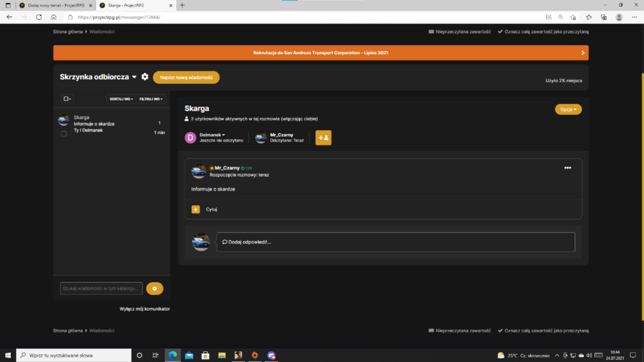
Task: Open a new browser tab
Action: click(182, 5)
